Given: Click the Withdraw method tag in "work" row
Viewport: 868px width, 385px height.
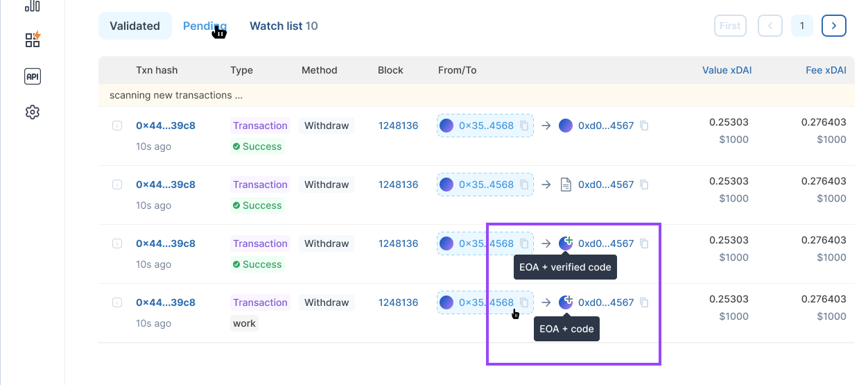Looking at the screenshot, I should pyautogui.click(x=327, y=302).
